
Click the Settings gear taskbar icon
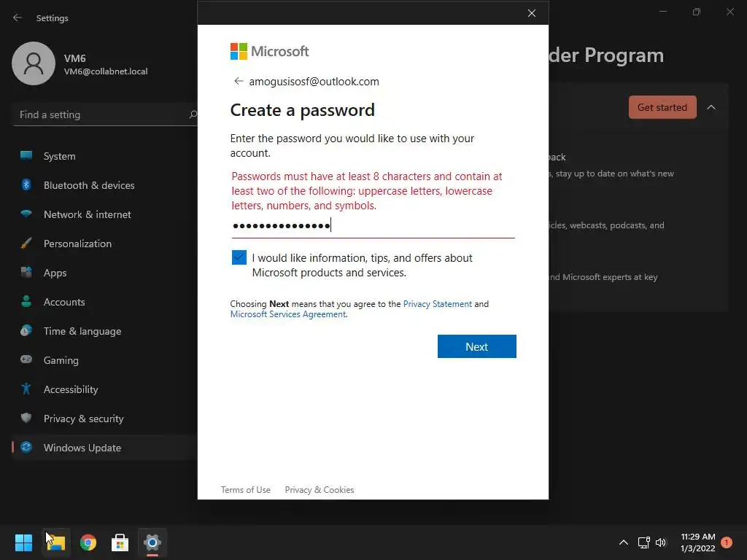point(152,542)
